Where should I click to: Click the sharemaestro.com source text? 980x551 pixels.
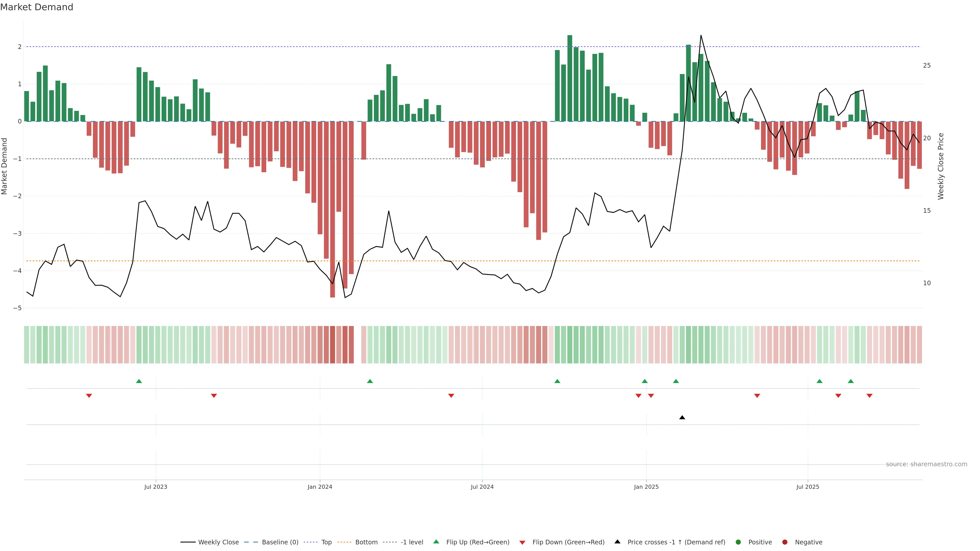tap(926, 464)
